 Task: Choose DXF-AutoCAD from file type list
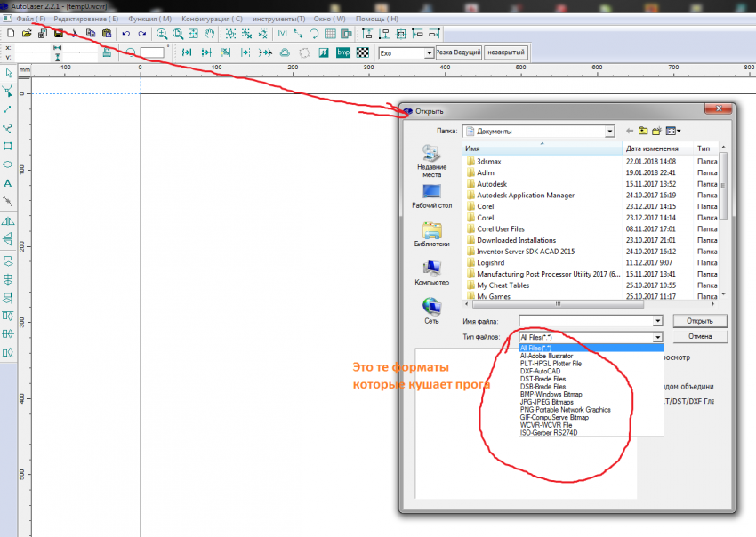[x=543, y=371]
